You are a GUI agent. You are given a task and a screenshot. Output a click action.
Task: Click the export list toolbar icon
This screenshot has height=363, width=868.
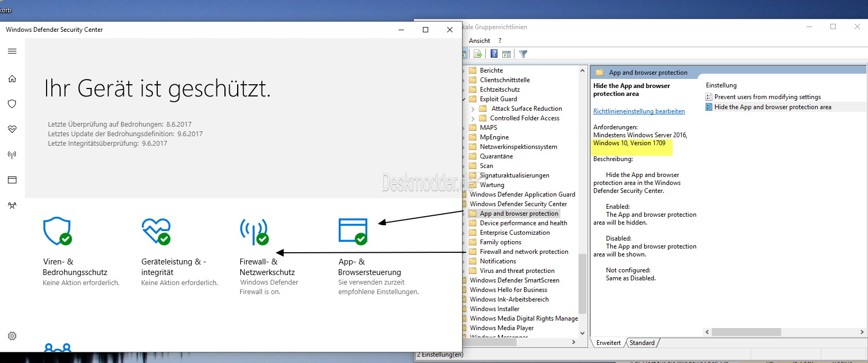478,54
